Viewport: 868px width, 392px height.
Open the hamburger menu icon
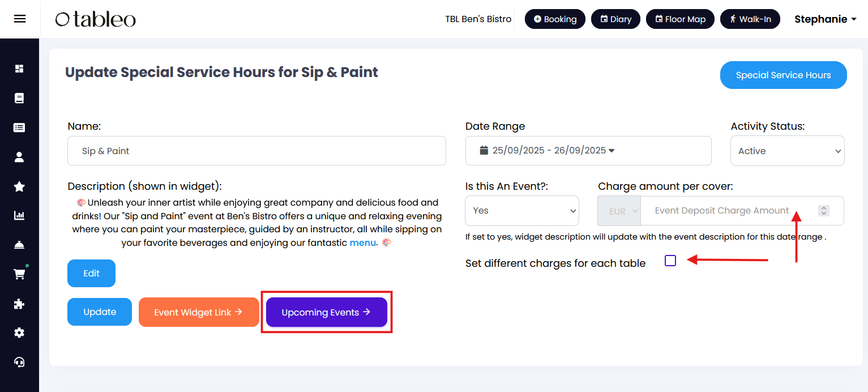(20, 19)
